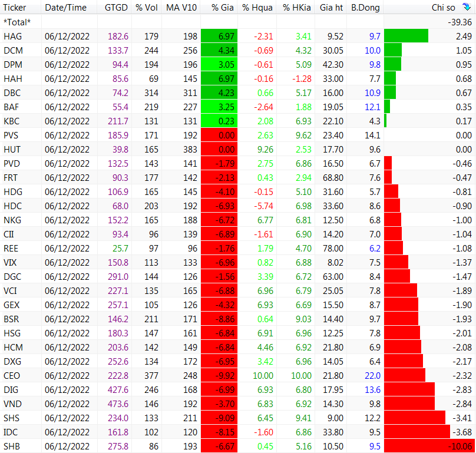476x453 pixels.
Task: Click PVS's % HKia value 9.62
Action: [303, 135]
